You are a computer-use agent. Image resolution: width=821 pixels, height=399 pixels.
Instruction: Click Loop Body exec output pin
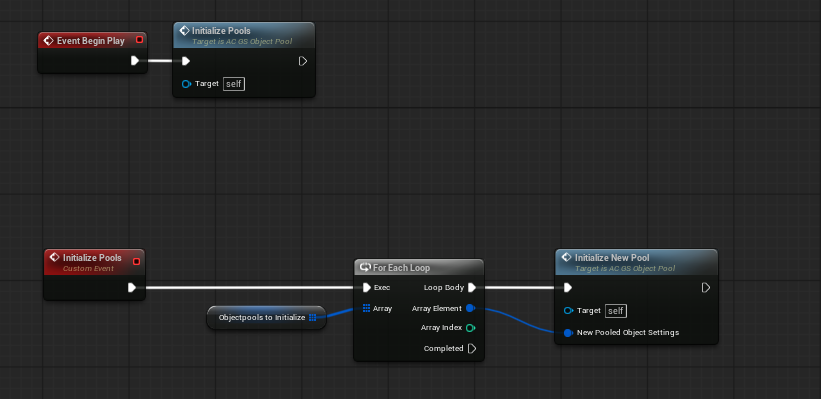coord(472,287)
